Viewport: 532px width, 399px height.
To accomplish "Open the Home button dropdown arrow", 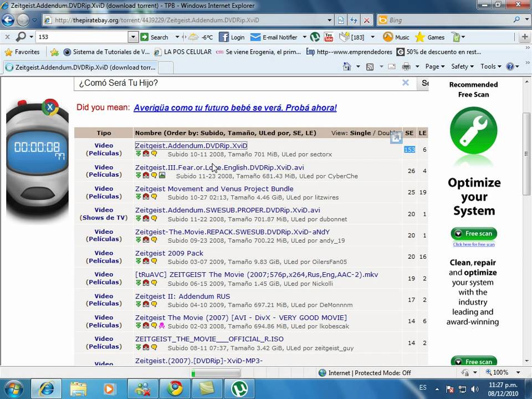I will click(x=358, y=67).
